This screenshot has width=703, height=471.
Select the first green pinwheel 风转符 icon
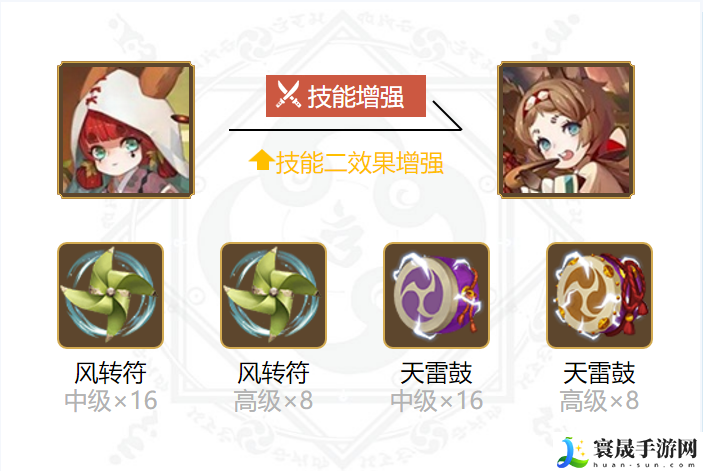click(x=110, y=295)
